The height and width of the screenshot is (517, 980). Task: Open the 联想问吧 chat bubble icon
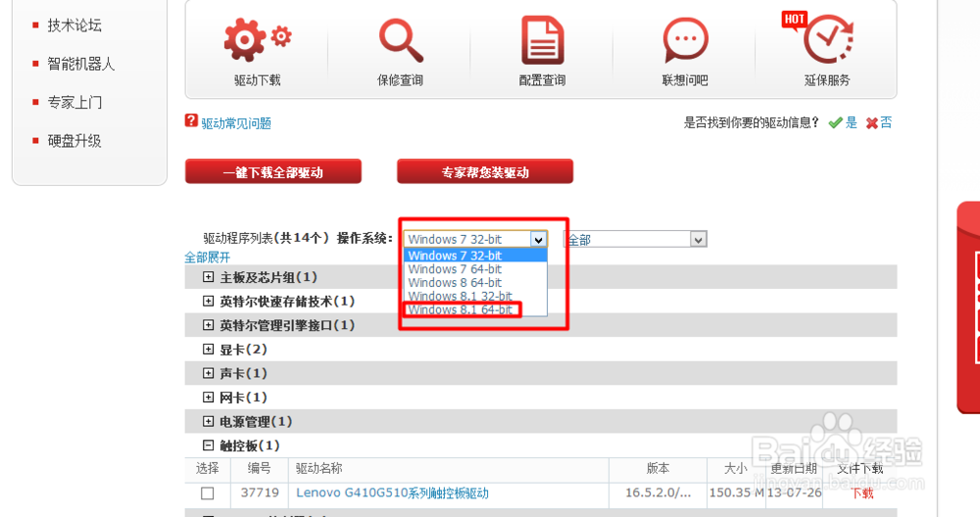coord(685,40)
